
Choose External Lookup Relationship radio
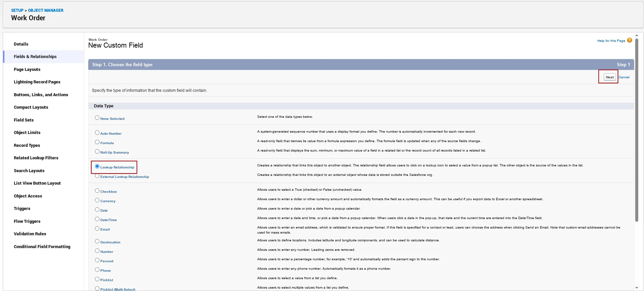97,176
